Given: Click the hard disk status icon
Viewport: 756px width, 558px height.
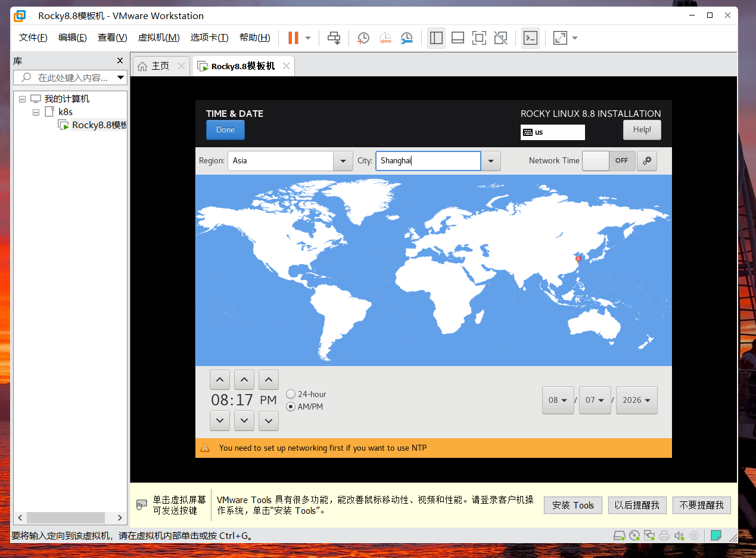Looking at the screenshot, I should [620, 535].
